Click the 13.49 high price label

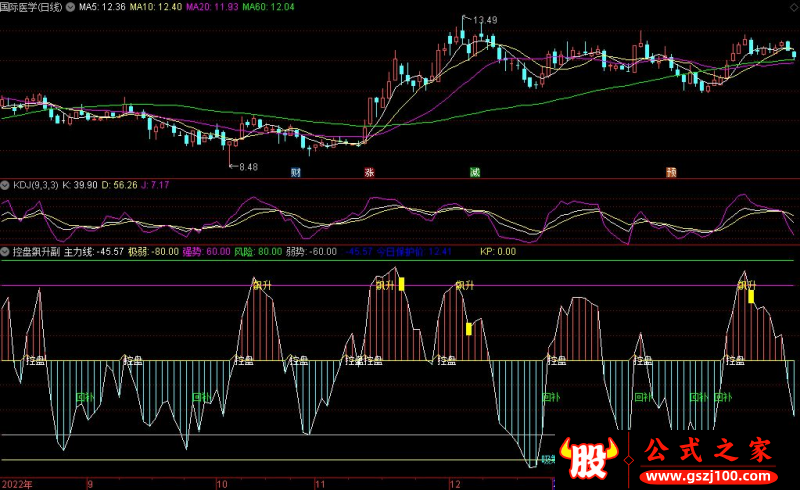(x=485, y=20)
